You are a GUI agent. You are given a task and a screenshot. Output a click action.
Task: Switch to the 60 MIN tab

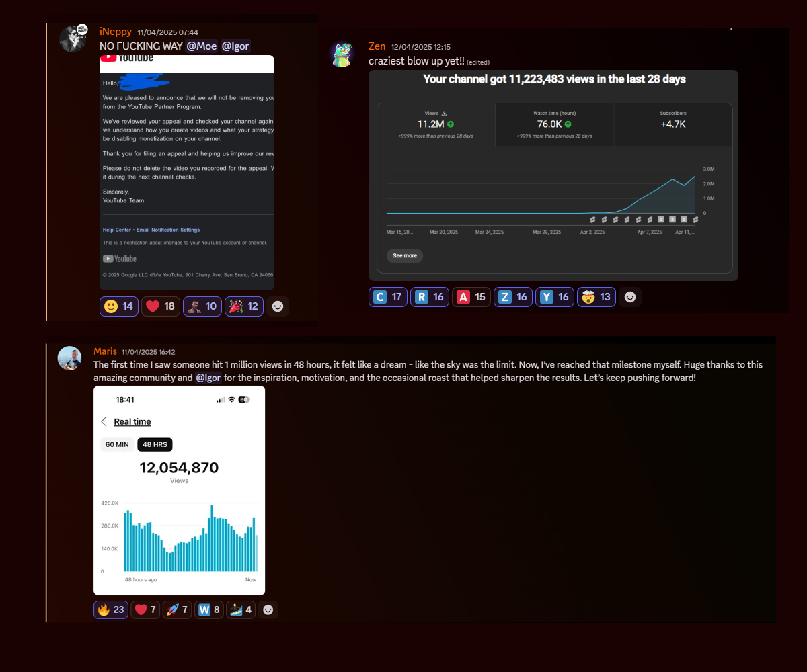click(x=117, y=444)
